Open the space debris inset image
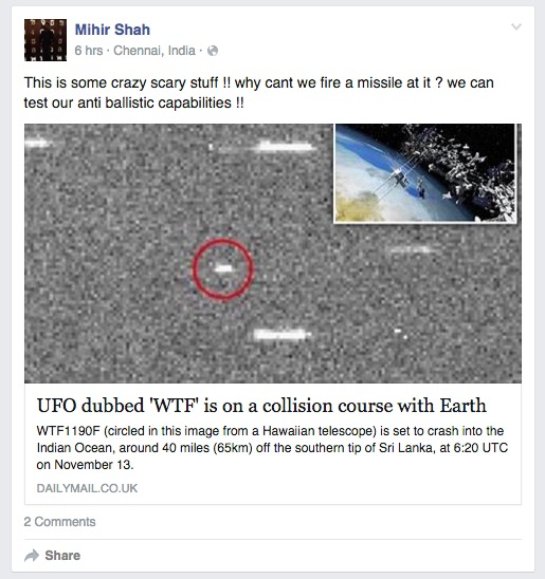 [x=425, y=173]
